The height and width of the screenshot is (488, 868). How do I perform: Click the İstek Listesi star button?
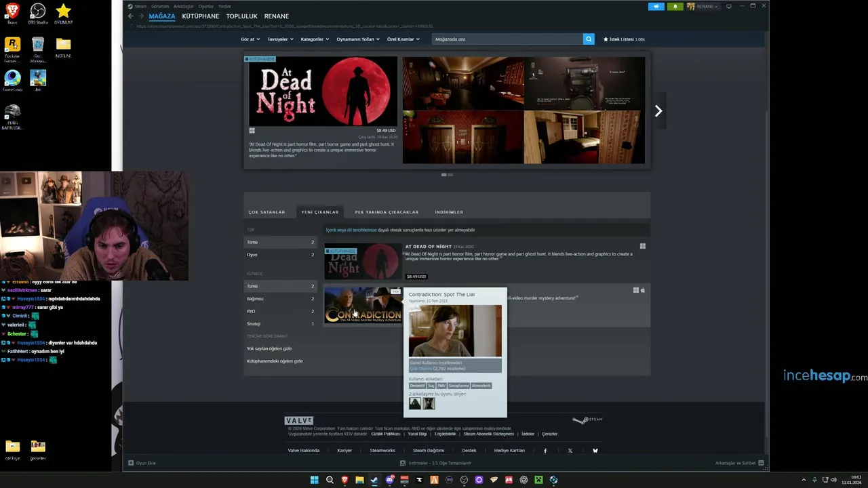click(624, 39)
